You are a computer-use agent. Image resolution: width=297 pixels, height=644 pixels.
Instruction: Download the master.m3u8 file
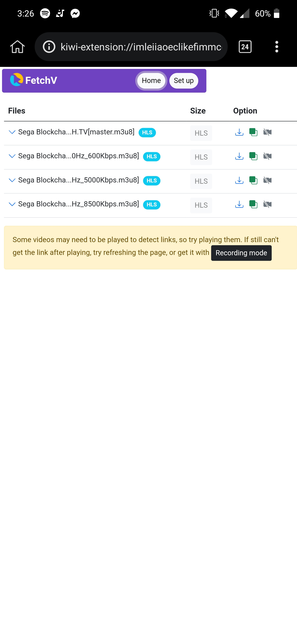(x=239, y=132)
